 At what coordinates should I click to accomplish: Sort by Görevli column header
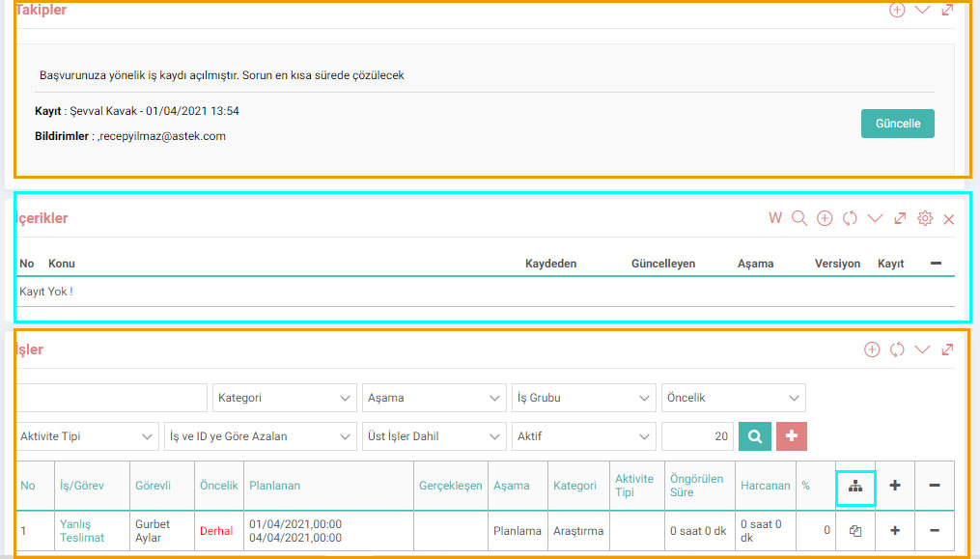(x=153, y=486)
